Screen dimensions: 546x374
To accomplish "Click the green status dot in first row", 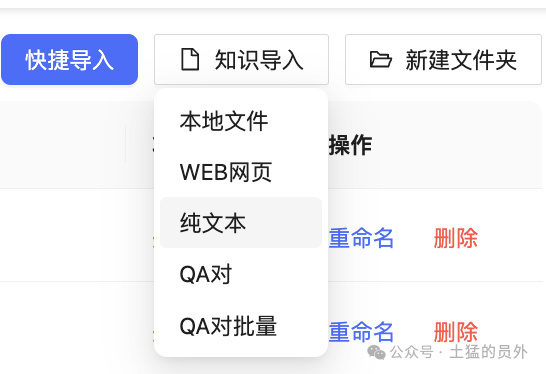I will click(x=153, y=241).
